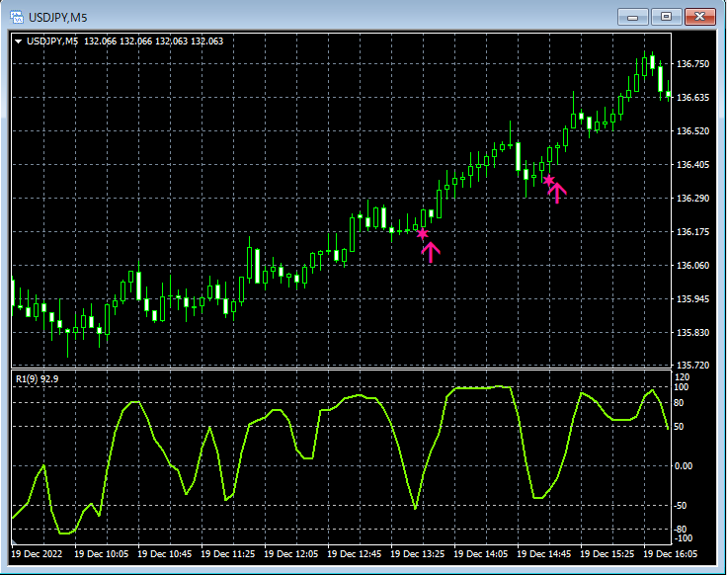The width and height of the screenshot is (728, 575).
Task: Click the pink star signal near 13:25
Action: coord(422,233)
